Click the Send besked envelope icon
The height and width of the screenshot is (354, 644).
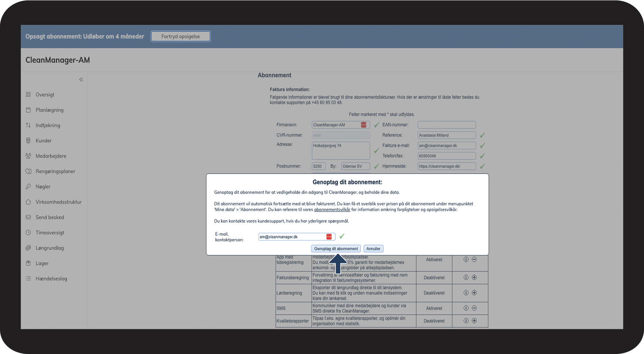point(28,217)
